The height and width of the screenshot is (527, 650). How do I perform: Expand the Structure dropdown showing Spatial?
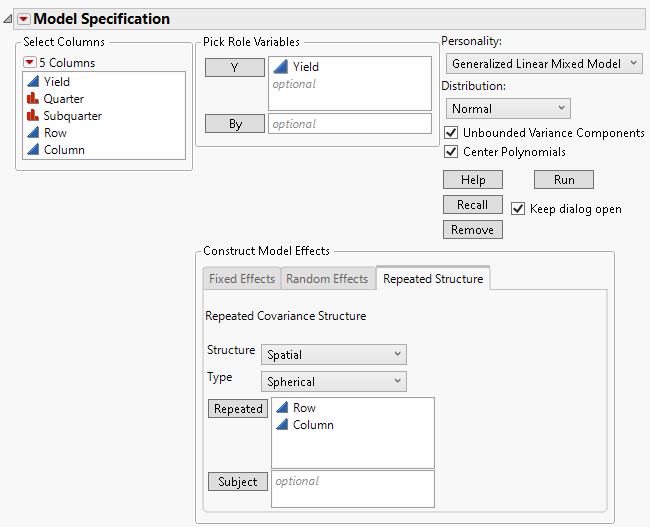[333, 355]
